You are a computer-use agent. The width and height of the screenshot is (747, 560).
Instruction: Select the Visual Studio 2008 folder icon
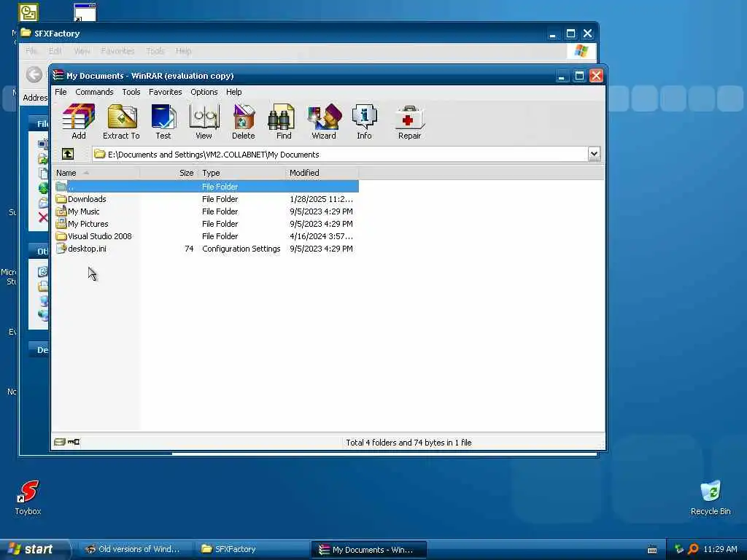[61, 236]
